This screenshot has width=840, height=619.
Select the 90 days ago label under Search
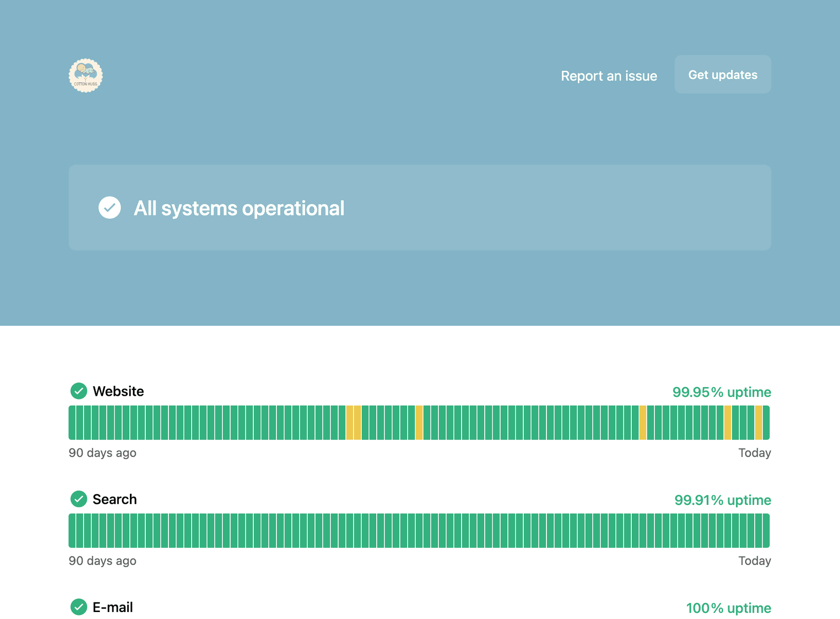click(102, 561)
